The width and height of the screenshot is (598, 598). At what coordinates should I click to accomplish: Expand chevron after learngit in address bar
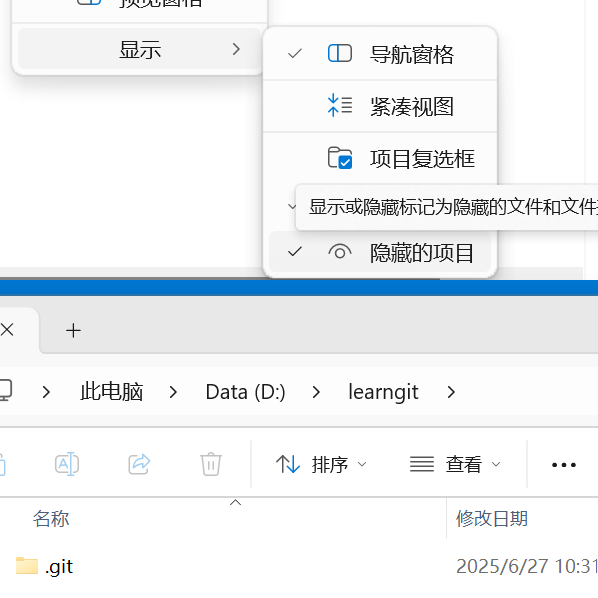pos(451,392)
